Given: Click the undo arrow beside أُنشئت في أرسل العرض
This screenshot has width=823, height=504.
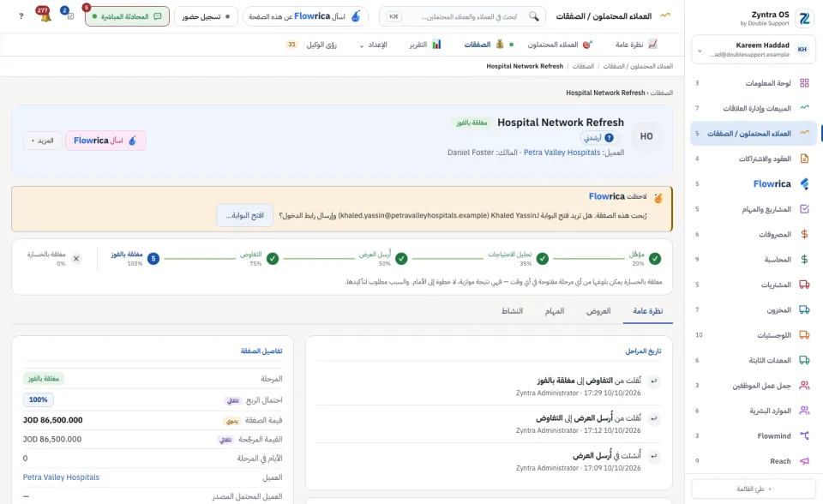Looking at the screenshot, I should (x=653, y=456).
